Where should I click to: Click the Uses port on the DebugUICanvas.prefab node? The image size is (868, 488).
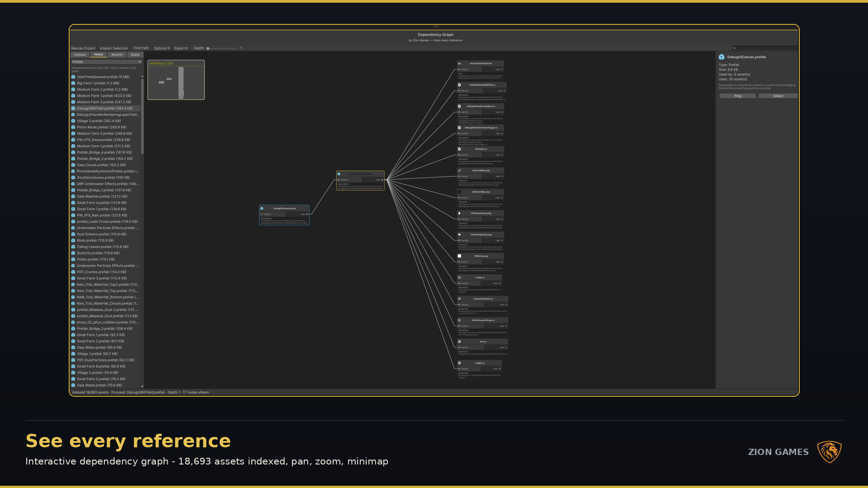(307, 214)
